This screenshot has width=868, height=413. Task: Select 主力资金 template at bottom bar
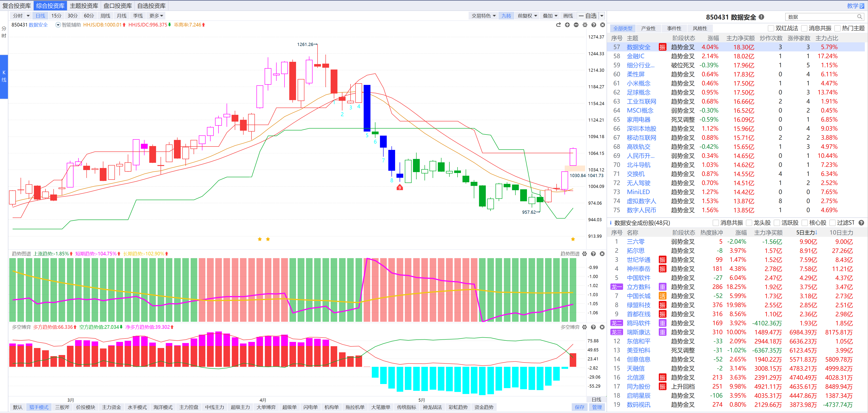click(x=111, y=407)
